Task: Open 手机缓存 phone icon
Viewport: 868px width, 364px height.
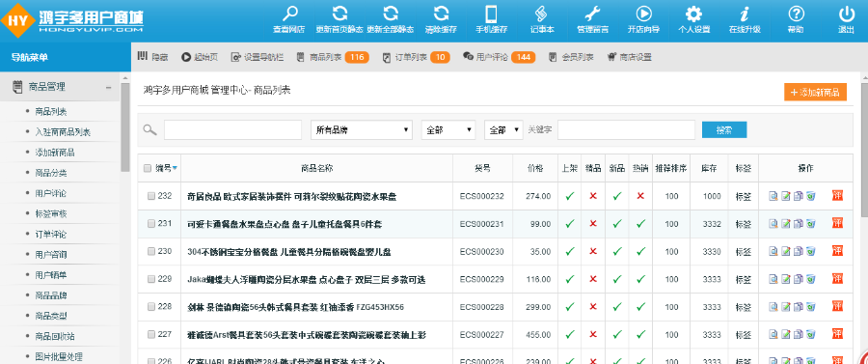Action: point(491,14)
